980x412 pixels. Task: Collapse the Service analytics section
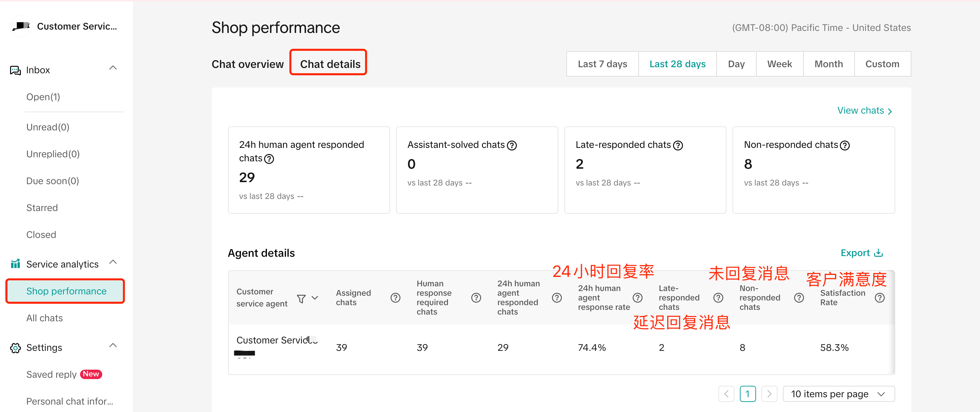(113, 262)
